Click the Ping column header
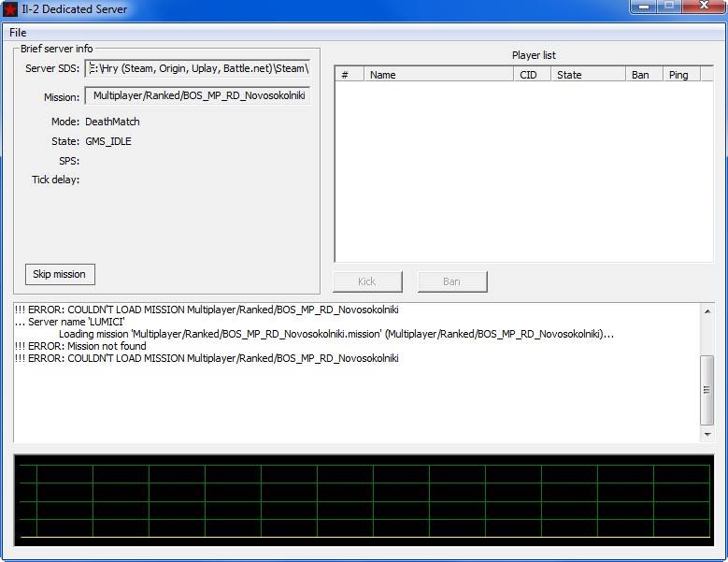728x562 pixels. tap(681, 74)
